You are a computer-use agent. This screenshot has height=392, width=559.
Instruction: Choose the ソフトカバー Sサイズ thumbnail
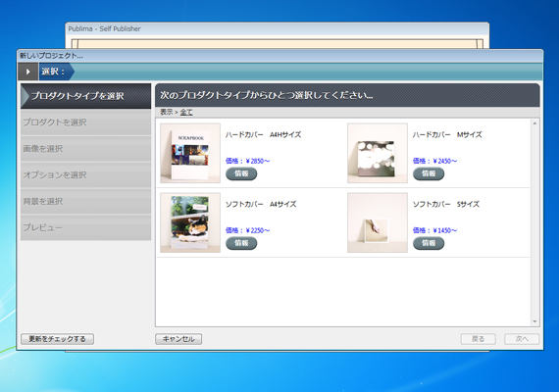378,222
